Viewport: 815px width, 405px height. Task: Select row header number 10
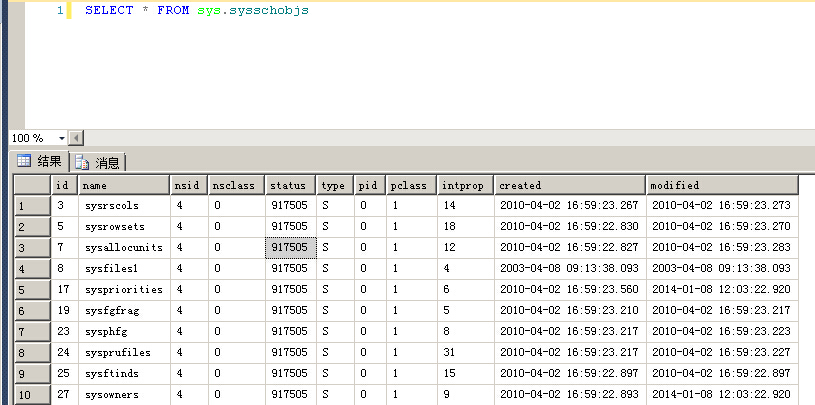click(32, 395)
